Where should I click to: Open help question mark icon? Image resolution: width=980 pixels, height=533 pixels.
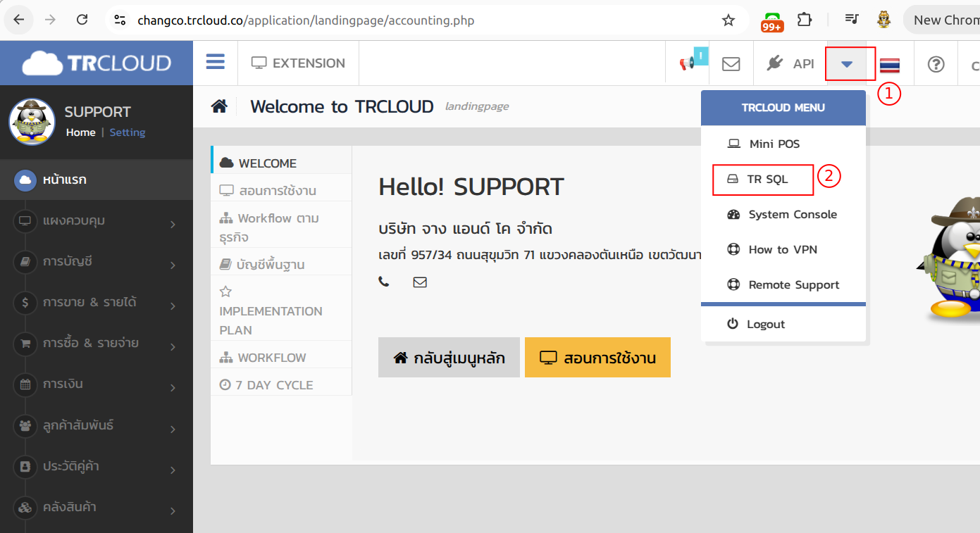click(x=936, y=64)
